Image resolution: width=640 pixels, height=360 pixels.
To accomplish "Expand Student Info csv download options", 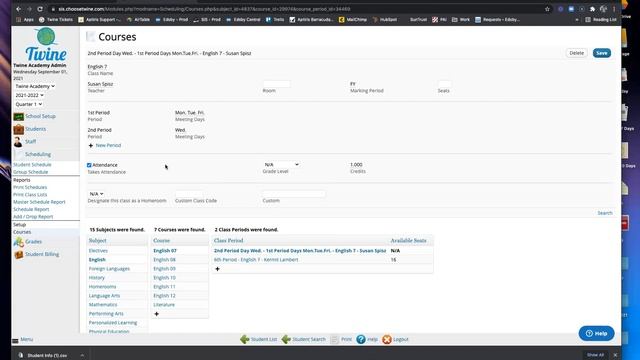I will [x=82, y=356].
